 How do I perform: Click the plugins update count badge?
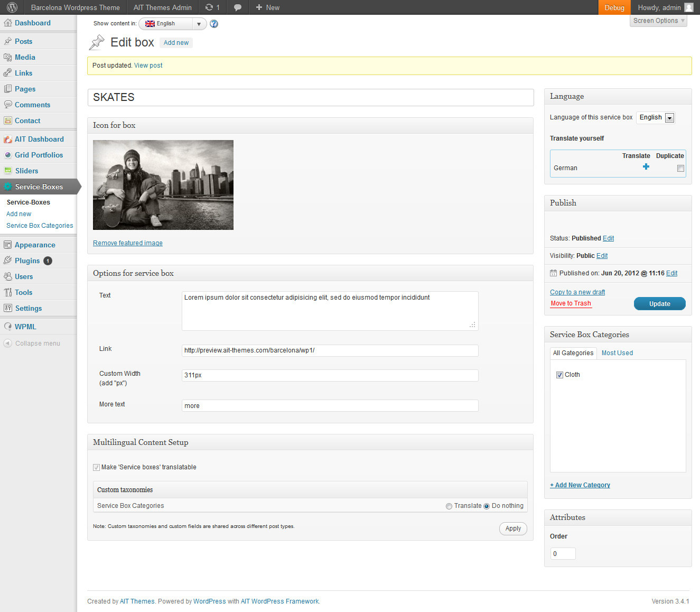tap(48, 261)
